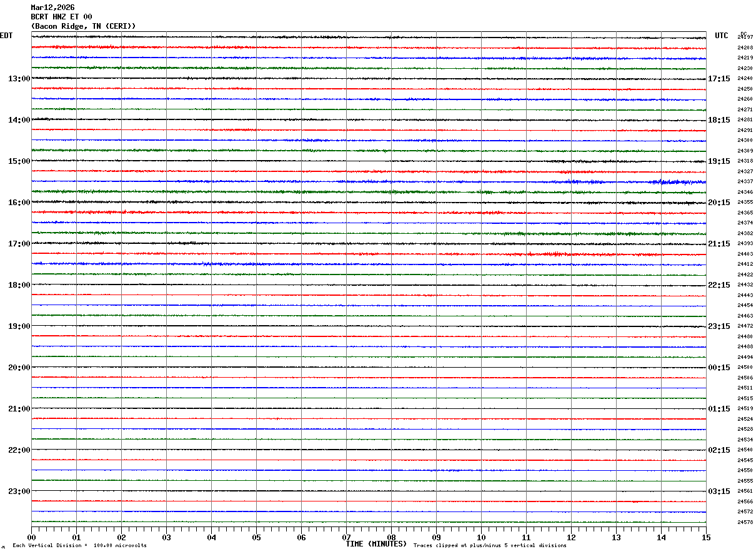The height and width of the screenshot is (554, 756).
Task: Click the DC value 24506
Action: pos(745,378)
